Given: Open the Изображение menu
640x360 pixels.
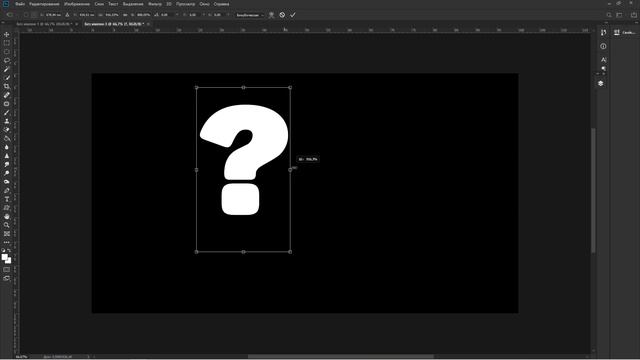Looking at the screenshot, I should [x=77, y=4].
